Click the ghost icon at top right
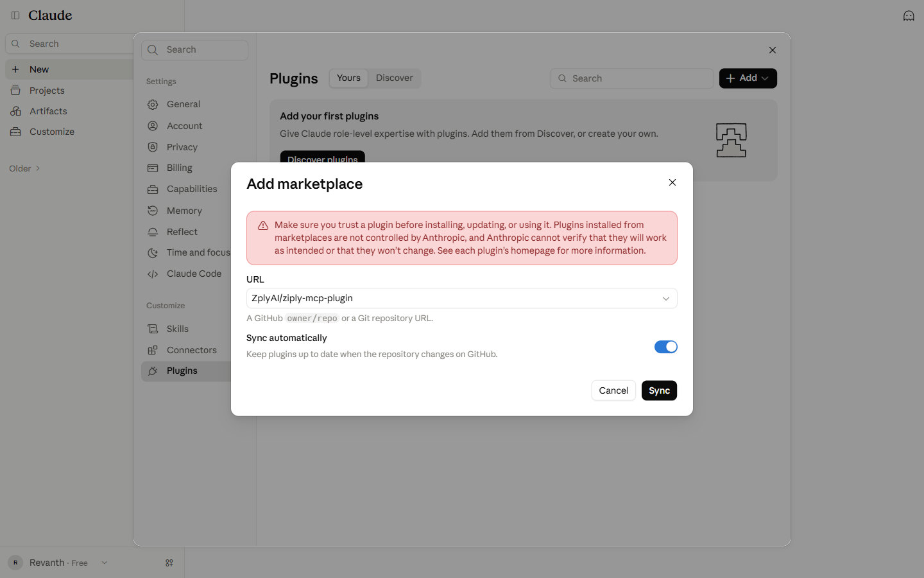This screenshot has height=578, width=924. (909, 15)
